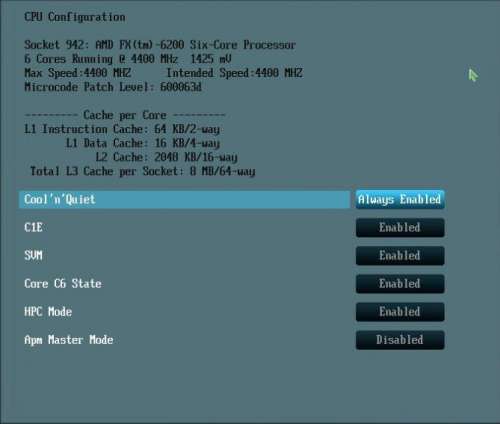The image size is (500, 424).
Task: Open the C1E Enabled dropdown
Action: [x=400, y=227]
